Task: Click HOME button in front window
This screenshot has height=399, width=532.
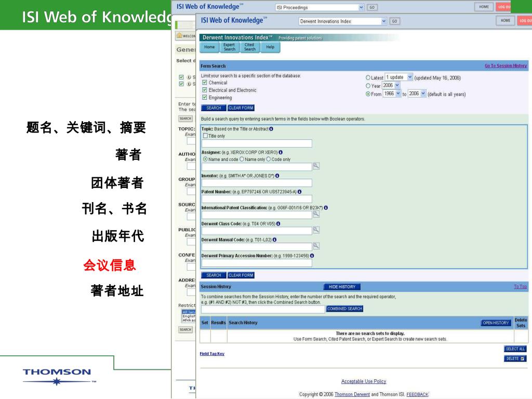Action: point(506,21)
